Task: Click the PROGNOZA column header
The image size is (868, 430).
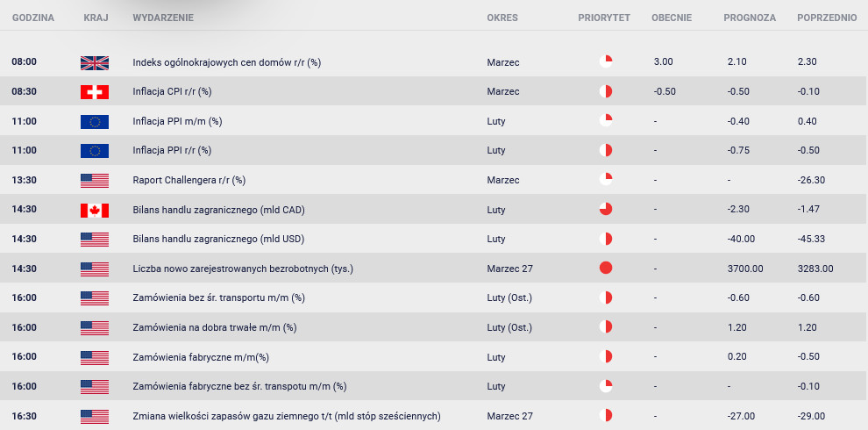Action: coord(750,18)
